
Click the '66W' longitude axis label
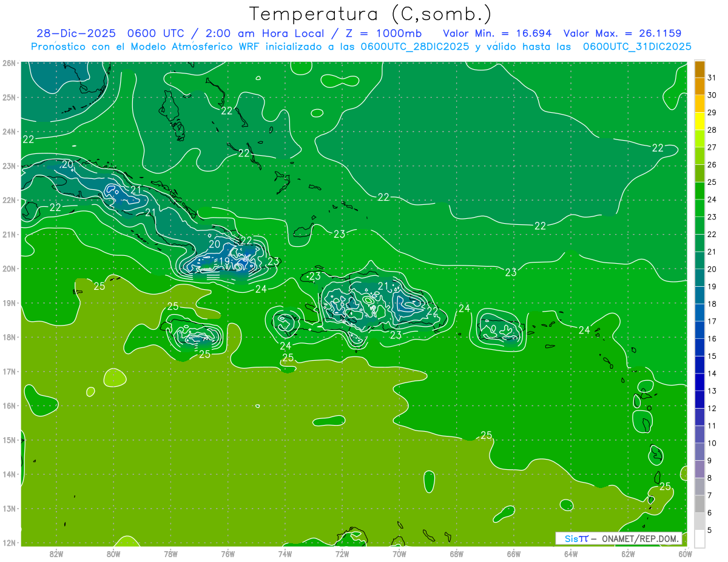pos(514,554)
